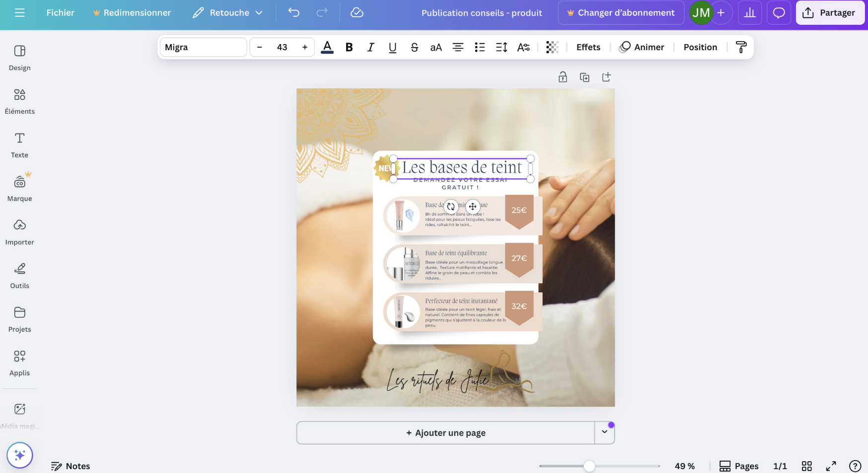Open the Texte sidebar tab
The width and height of the screenshot is (868, 473).
[x=19, y=146]
